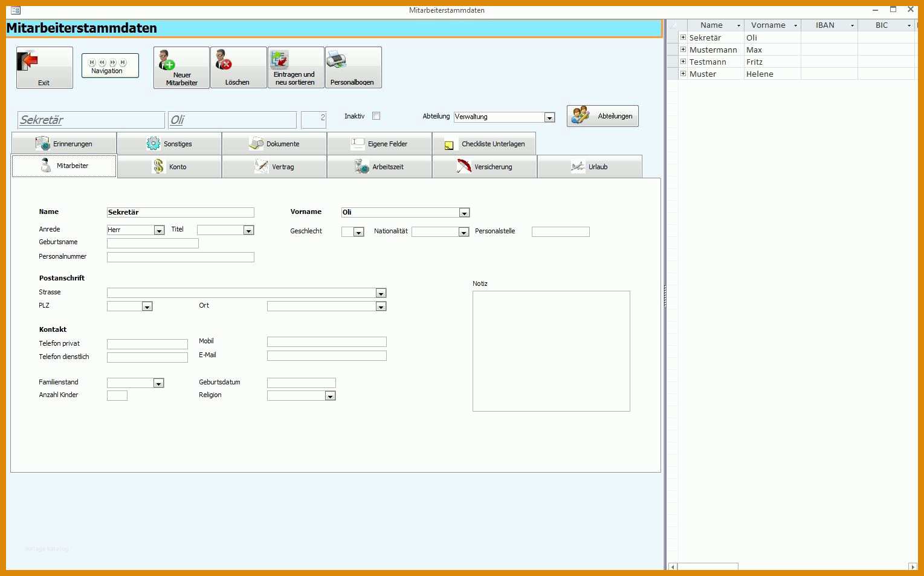Click inside the Notiz text box
924x576 pixels.
point(551,351)
